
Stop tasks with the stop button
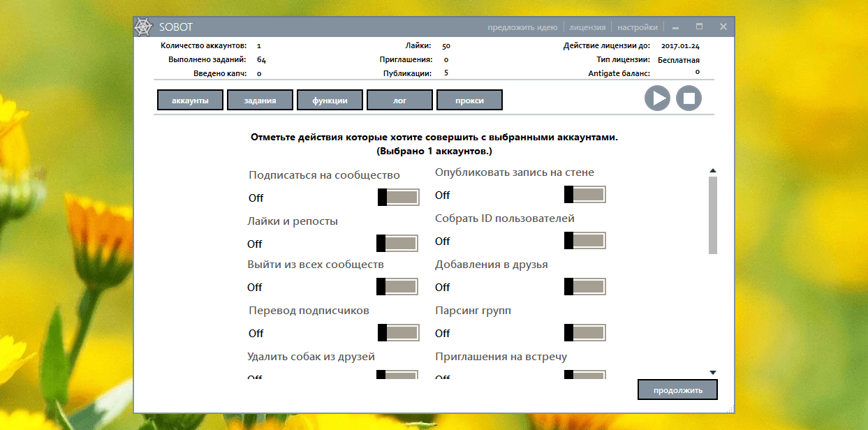(x=689, y=98)
